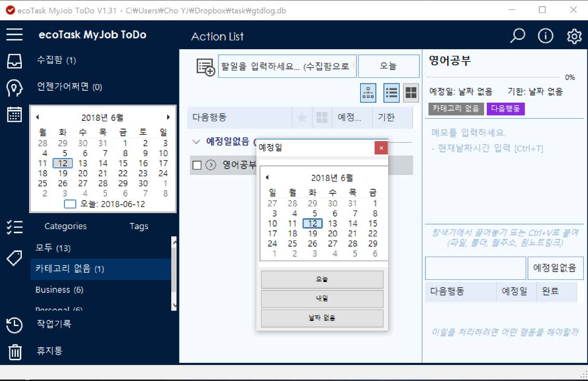The width and height of the screenshot is (588, 381).
Task: Click the 예정일없음 button in detail panel
Action: (555, 268)
